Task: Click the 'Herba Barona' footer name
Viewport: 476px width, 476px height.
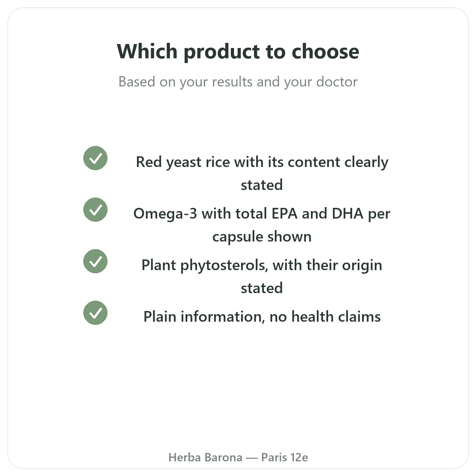Action: click(205, 457)
